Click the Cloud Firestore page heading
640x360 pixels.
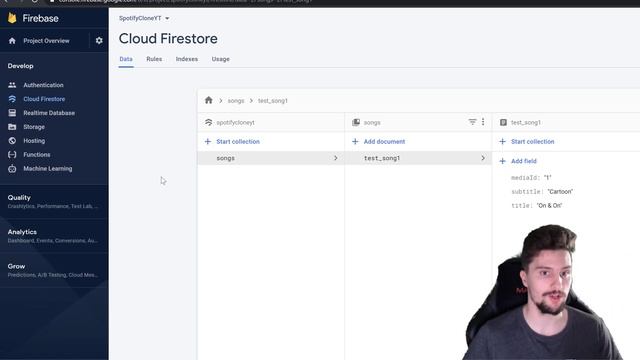coord(168,39)
